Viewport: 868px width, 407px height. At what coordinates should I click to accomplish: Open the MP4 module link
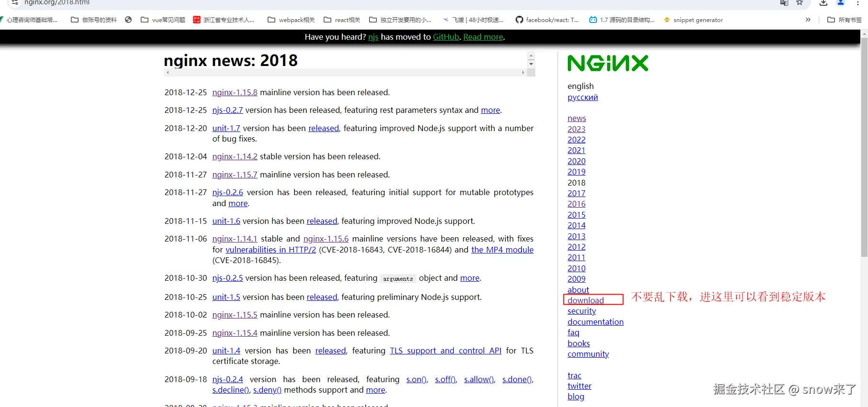coord(502,250)
